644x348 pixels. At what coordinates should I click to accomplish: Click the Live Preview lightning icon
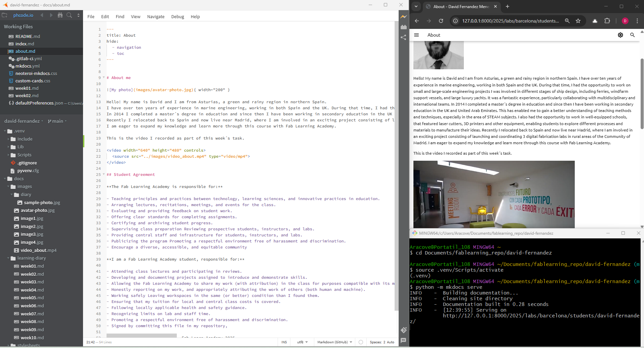[x=404, y=16]
